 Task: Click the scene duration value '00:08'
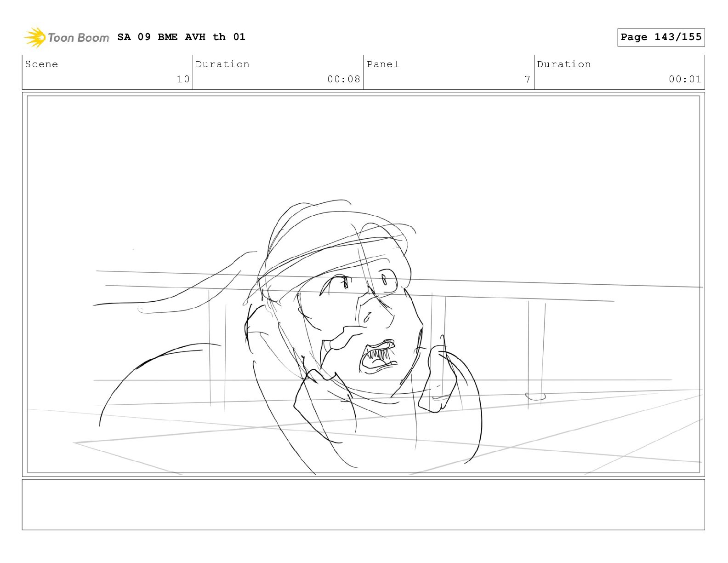click(x=344, y=79)
